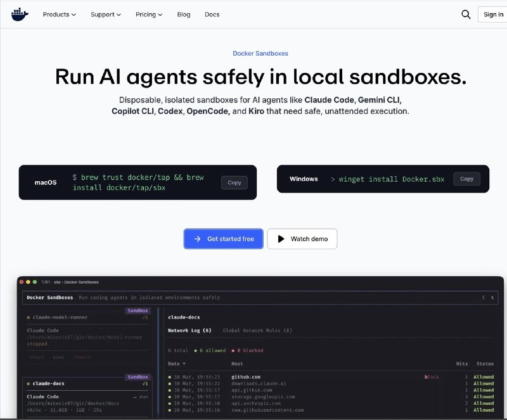Viewport: 507px width, 420px height.
Task: Click the winget install Docker.sbx command text
Action: click(391, 179)
